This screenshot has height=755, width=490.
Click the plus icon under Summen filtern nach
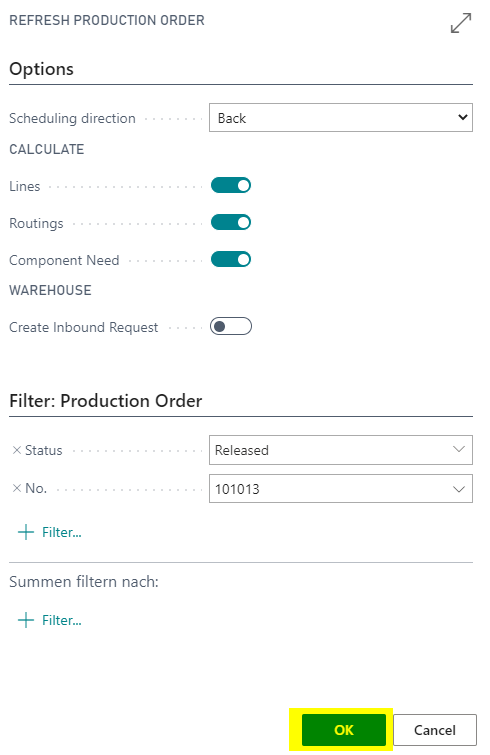tap(26, 620)
